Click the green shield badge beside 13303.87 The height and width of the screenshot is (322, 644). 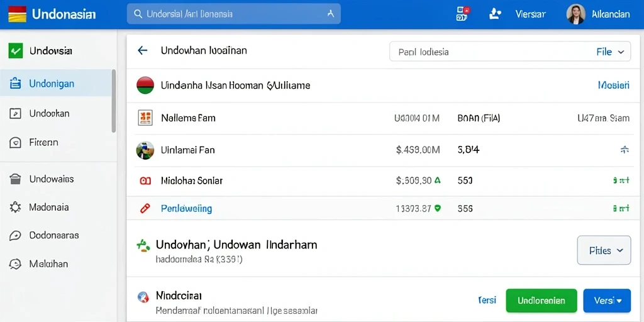click(x=438, y=208)
